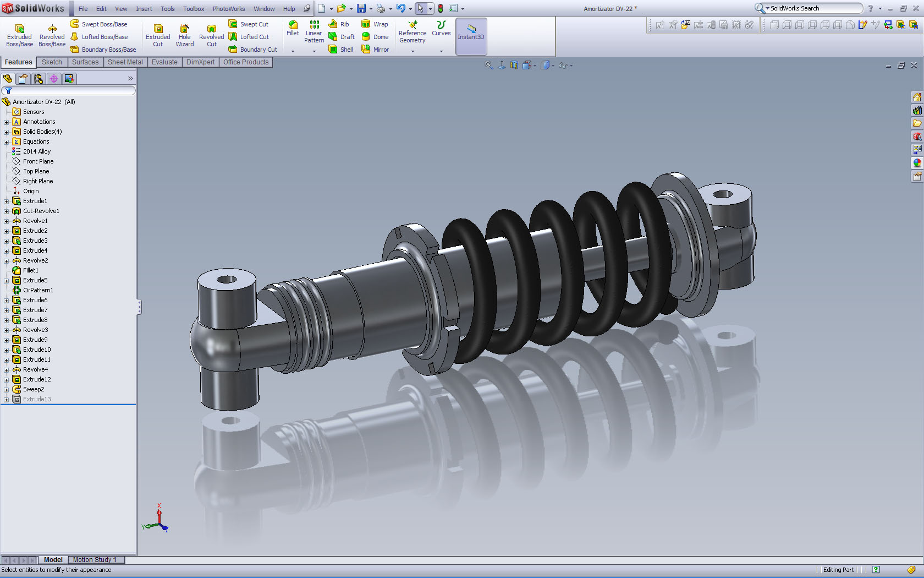Select the Linear Pattern tool

[314, 32]
